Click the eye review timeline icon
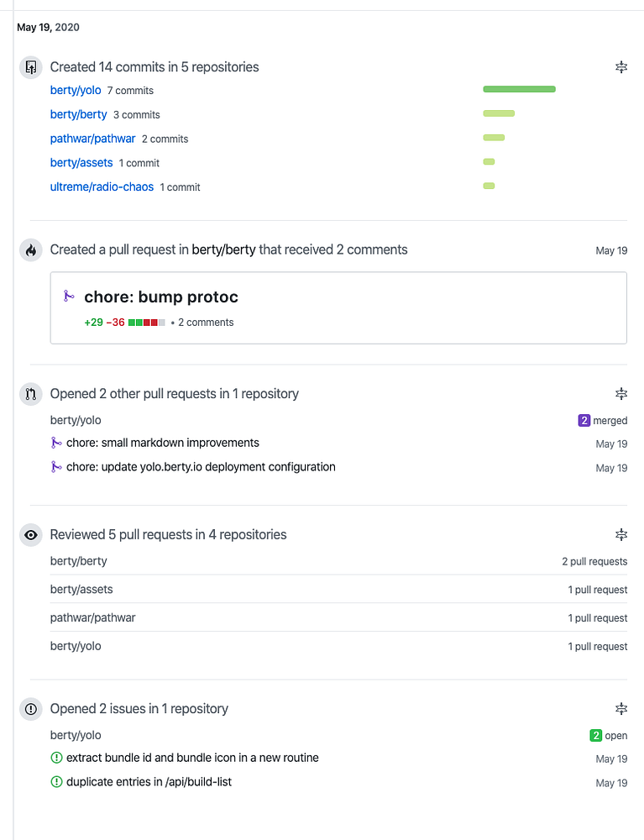 coord(31,534)
